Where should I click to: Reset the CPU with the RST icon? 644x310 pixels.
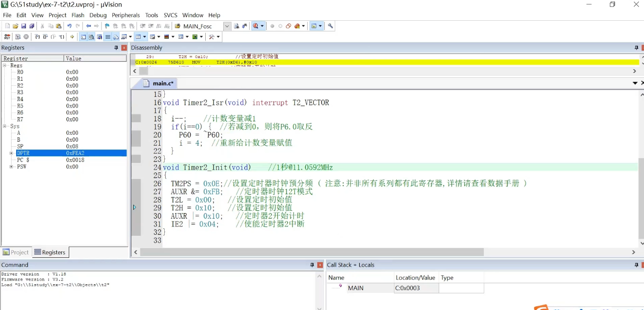[7, 37]
